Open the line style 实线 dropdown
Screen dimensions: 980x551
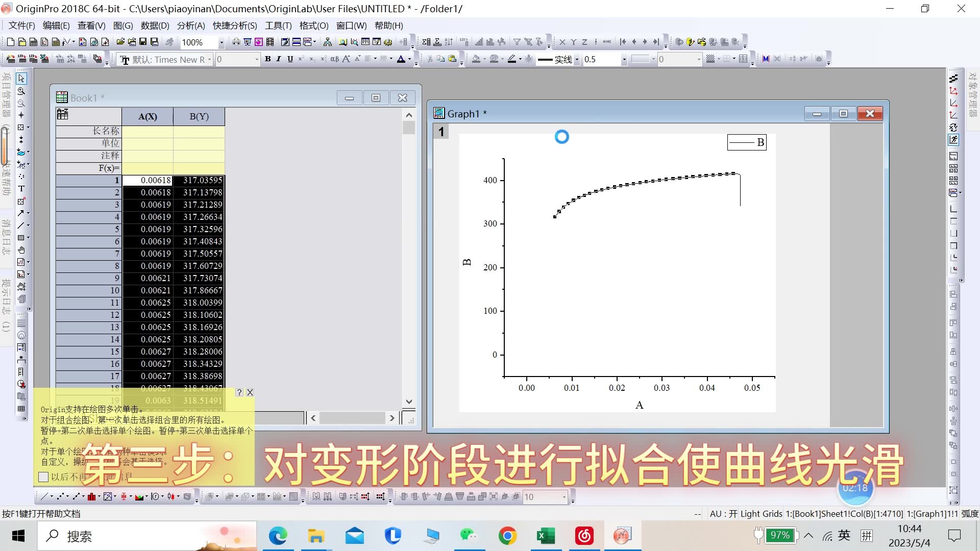[577, 60]
